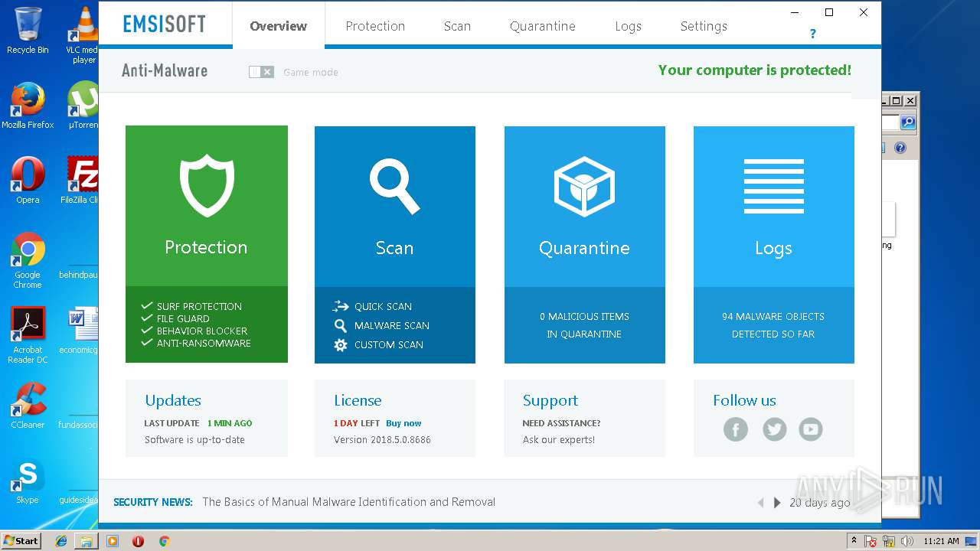Click the Windows Start button
The width and height of the screenshot is (980, 551).
pos(21,541)
